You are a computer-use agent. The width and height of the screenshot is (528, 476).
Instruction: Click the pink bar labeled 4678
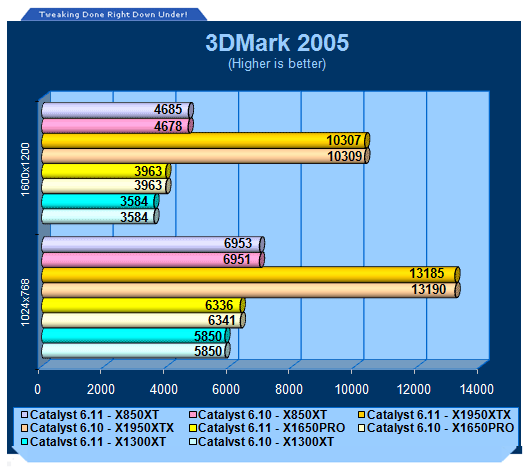[118, 126]
